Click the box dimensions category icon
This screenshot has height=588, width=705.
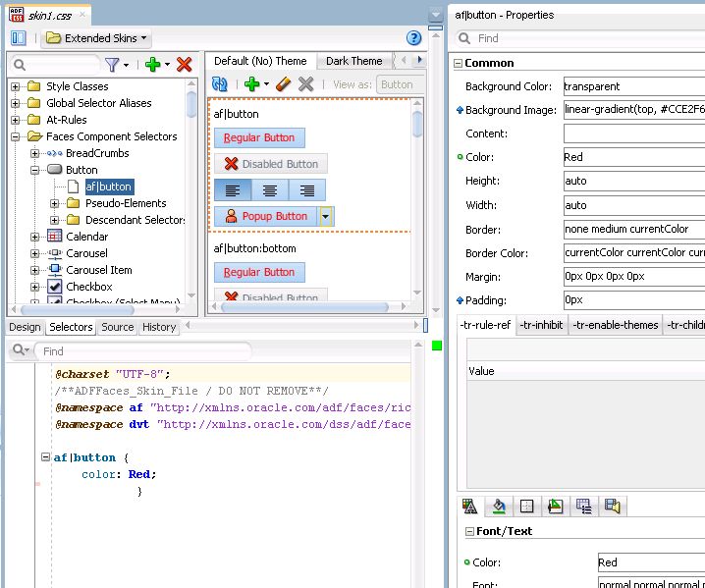[x=526, y=507]
